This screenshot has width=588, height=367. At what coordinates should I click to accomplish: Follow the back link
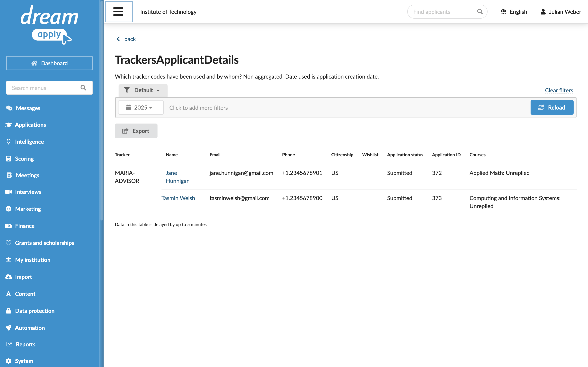pyautogui.click(x=130, y=39)
